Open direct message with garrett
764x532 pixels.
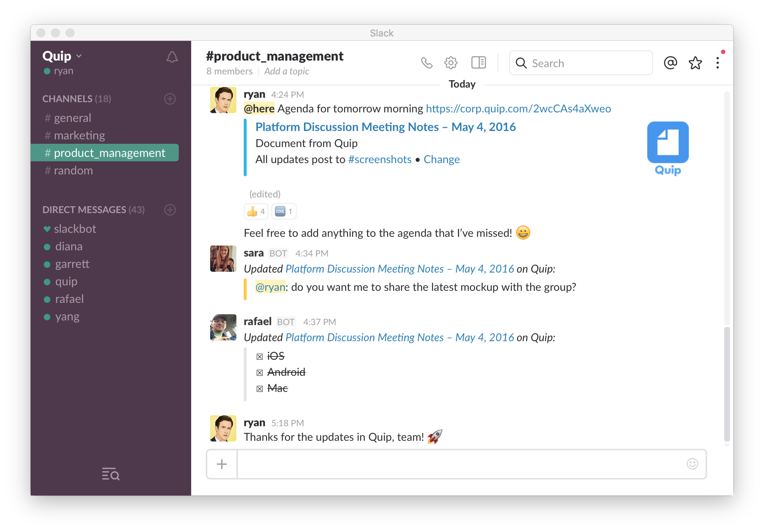pos(72,264)
